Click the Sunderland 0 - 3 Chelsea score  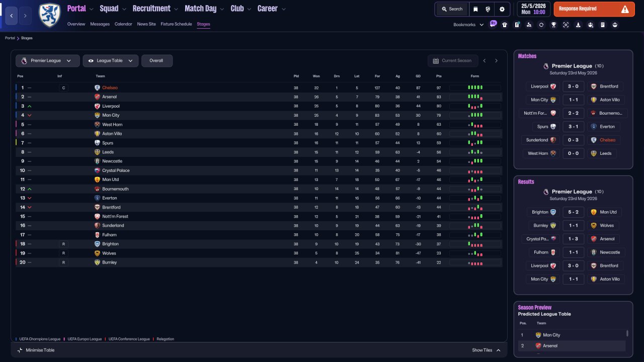(x=573, y=140)
